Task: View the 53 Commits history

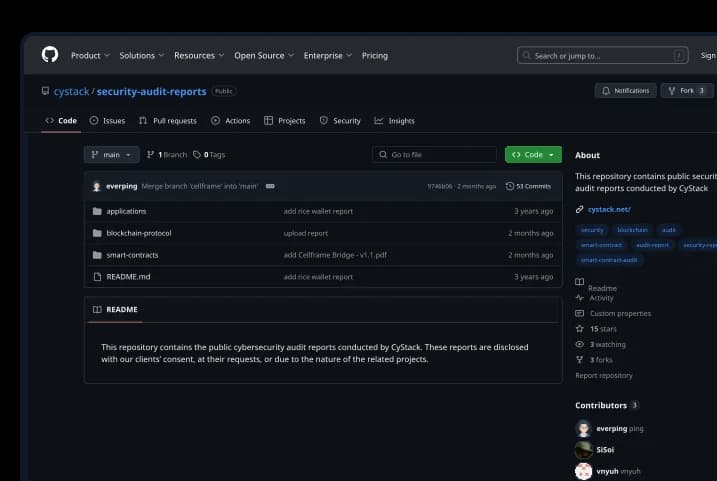Action: (x=528, y=186)
